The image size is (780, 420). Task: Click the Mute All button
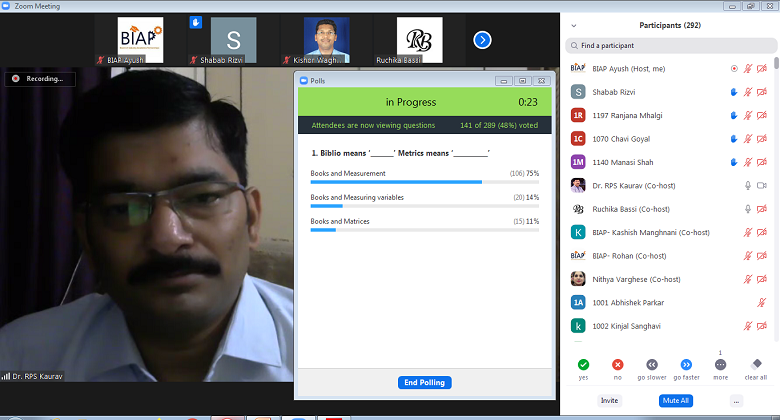[x=675, y=400]
